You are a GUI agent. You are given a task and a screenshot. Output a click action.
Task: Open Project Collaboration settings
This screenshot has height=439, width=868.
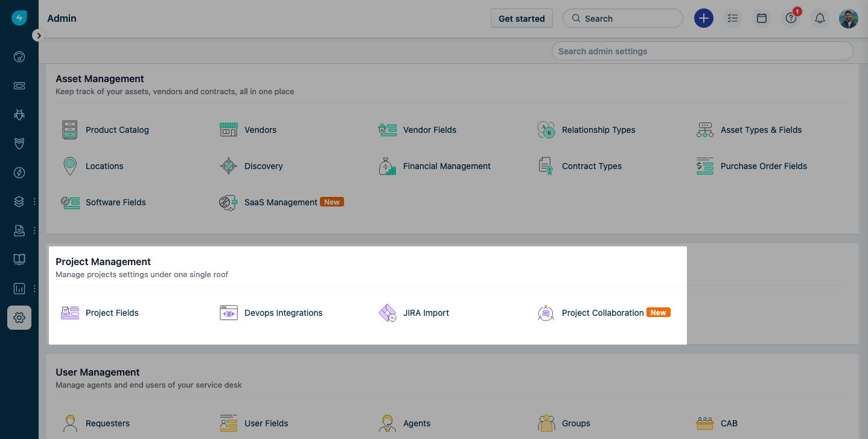602,313
